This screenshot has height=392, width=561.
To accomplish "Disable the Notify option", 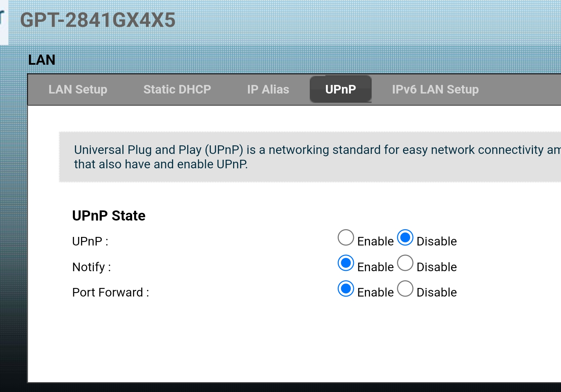I will point(405,263).
